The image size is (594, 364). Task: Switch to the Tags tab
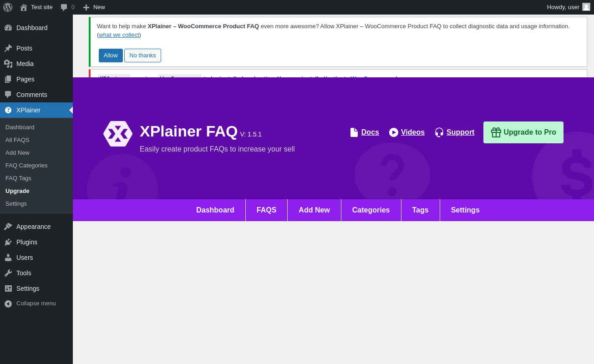[x=421, y=210]
